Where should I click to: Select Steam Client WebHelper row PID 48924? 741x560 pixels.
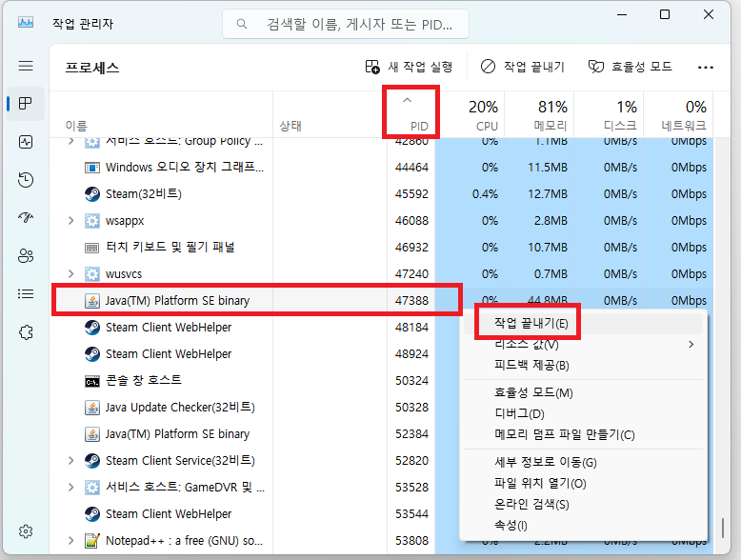point(255,354)
